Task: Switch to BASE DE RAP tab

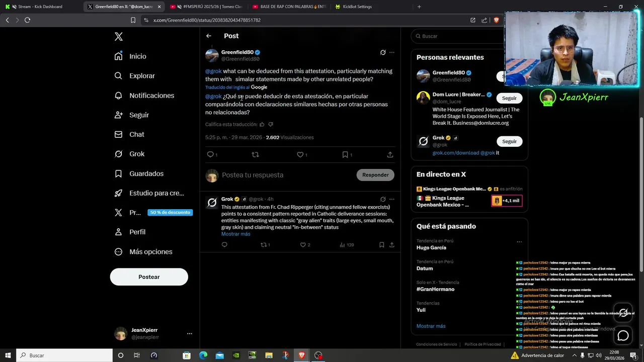Action: (x=289, y=7)
